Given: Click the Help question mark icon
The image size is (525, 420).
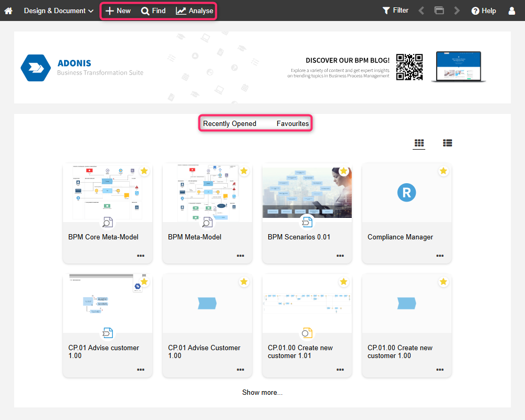Looking at the screenshot, I should (475, 10).
